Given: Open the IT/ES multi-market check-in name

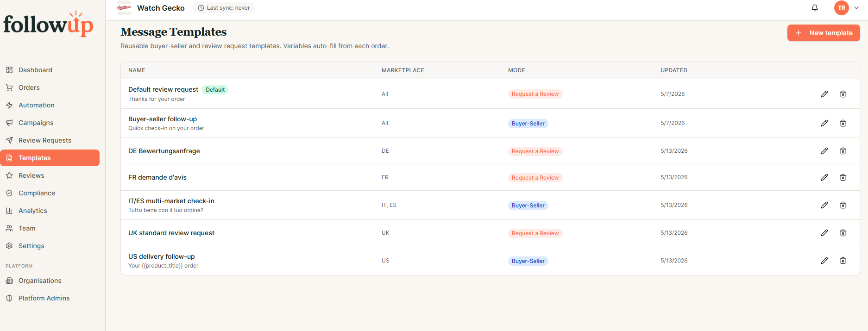Looking at the screenshot, I should pos(171,201).
